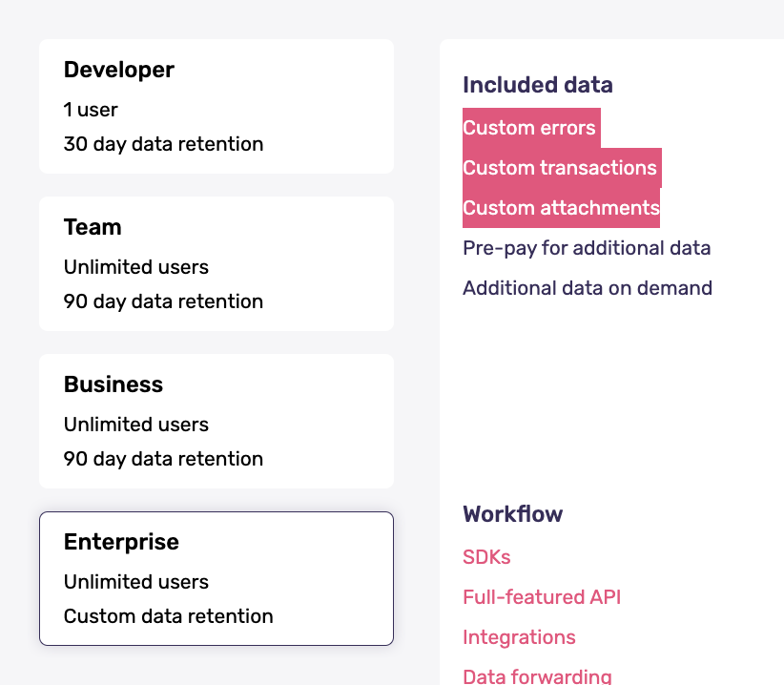Click the Pre-pay for additional data text
The image size is (784, 685).
point(587,248)
